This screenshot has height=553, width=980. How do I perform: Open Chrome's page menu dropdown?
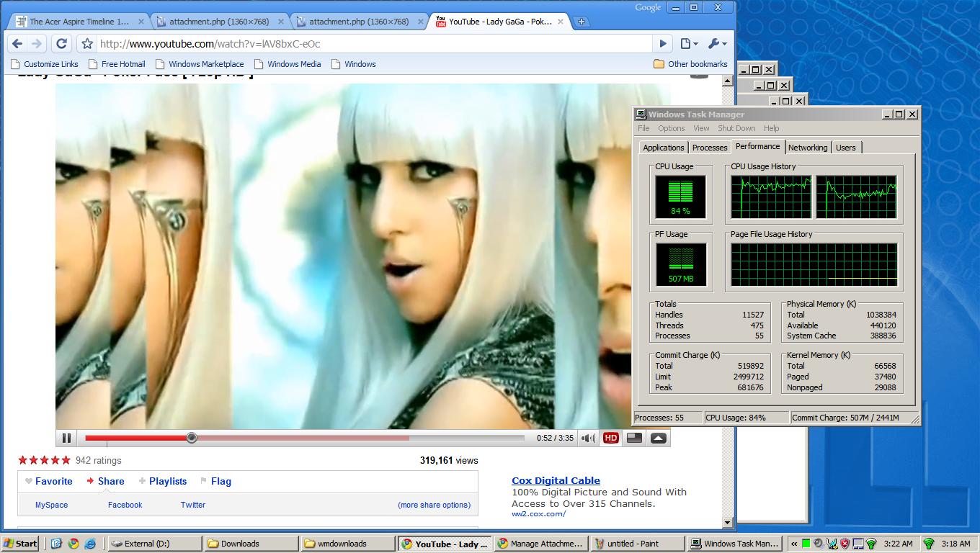click(x=690, y=44)
